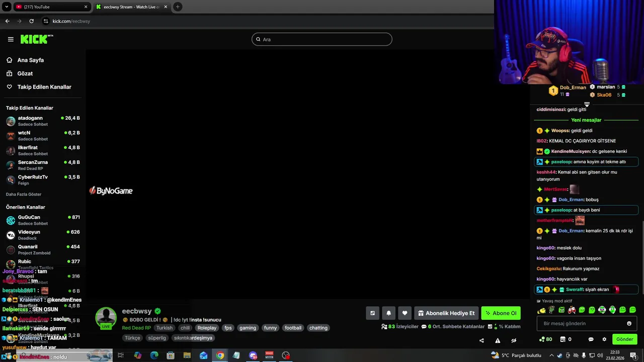Expand Daha Fazla Göster in followed channels
Viewport: 644px width, 362px height.
[24, 194]
